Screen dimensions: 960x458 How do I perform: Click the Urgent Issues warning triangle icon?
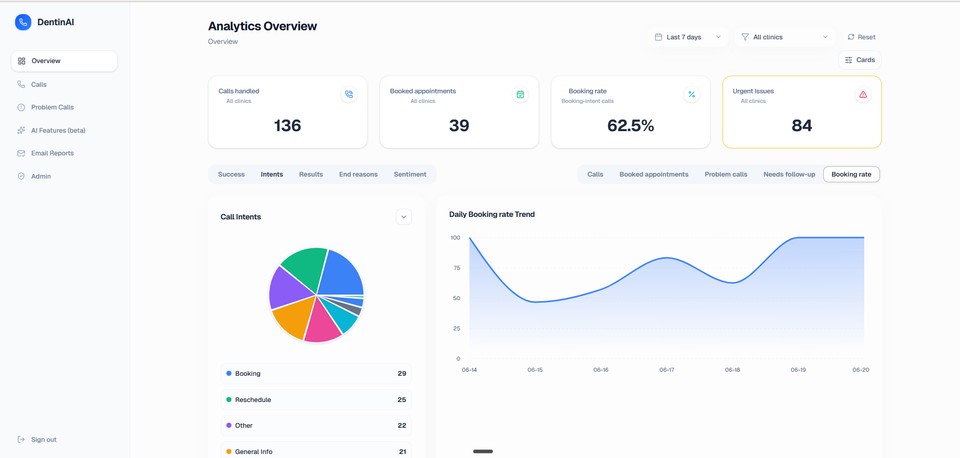pos(863,94)
